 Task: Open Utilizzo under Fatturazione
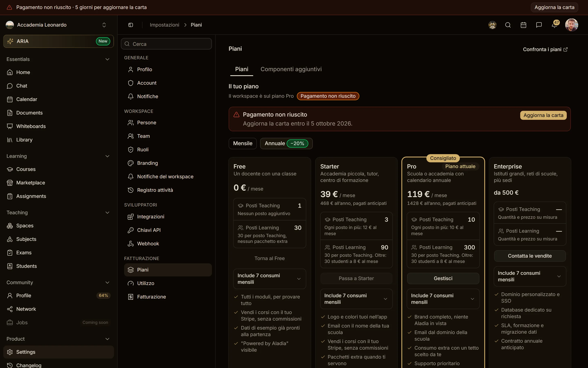[168, 283]
